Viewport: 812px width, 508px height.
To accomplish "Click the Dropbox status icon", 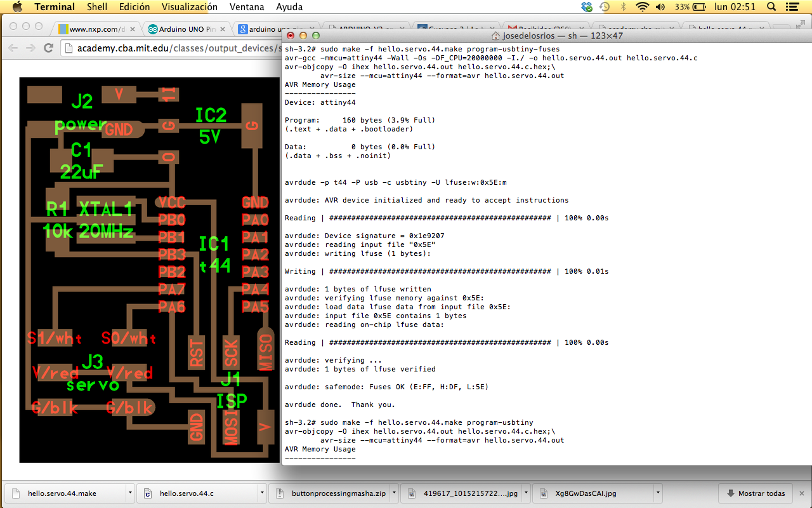I will click(x=587, y=7).
